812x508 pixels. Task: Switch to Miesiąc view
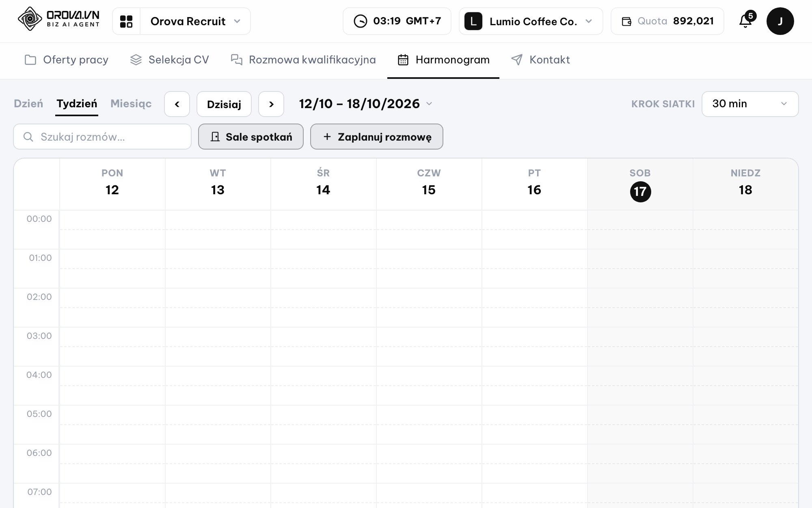[131, 104]
